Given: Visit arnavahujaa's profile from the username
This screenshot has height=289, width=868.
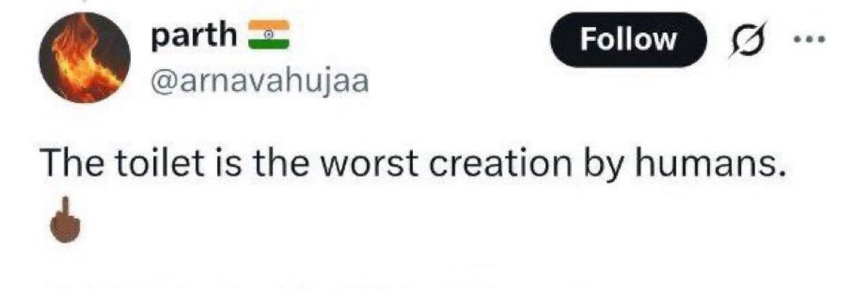Looking at the screenshot, I should click(x=258, y=81).
